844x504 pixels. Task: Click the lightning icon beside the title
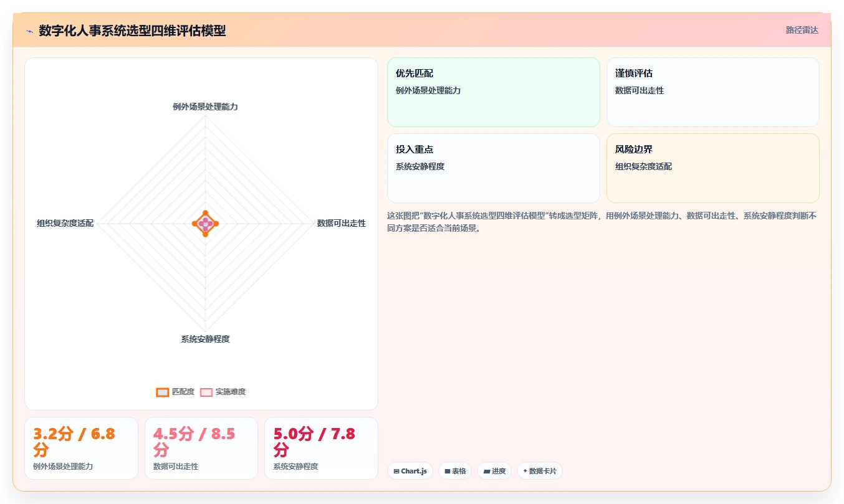(x=29, y=31)
